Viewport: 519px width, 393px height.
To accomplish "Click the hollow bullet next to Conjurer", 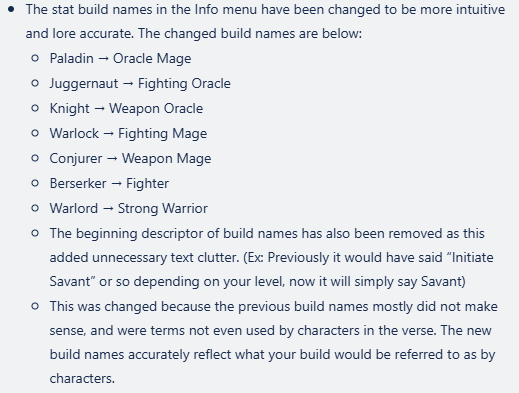I will pyautogui.click(x=35, y=158).
